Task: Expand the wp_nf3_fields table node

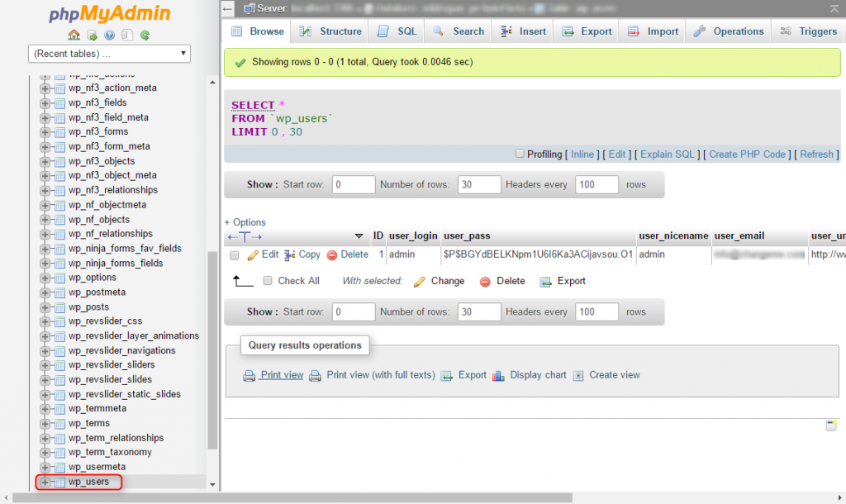Action: (45, 103)
